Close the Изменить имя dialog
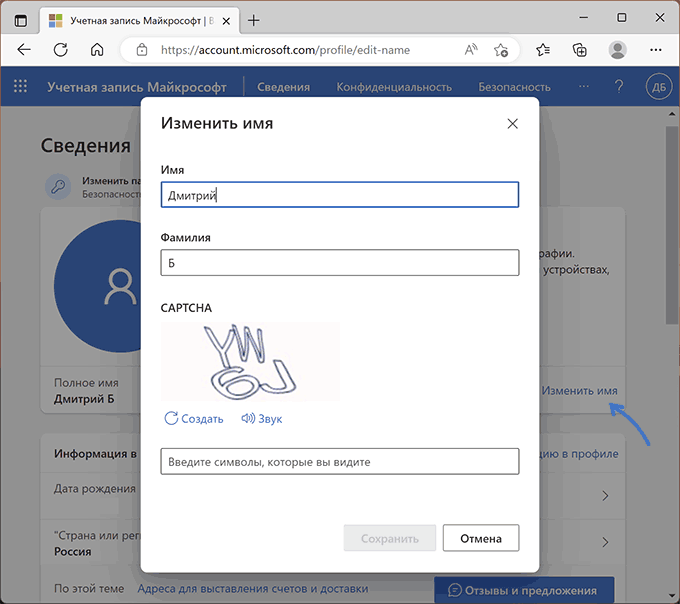 (x=513, y=124)
